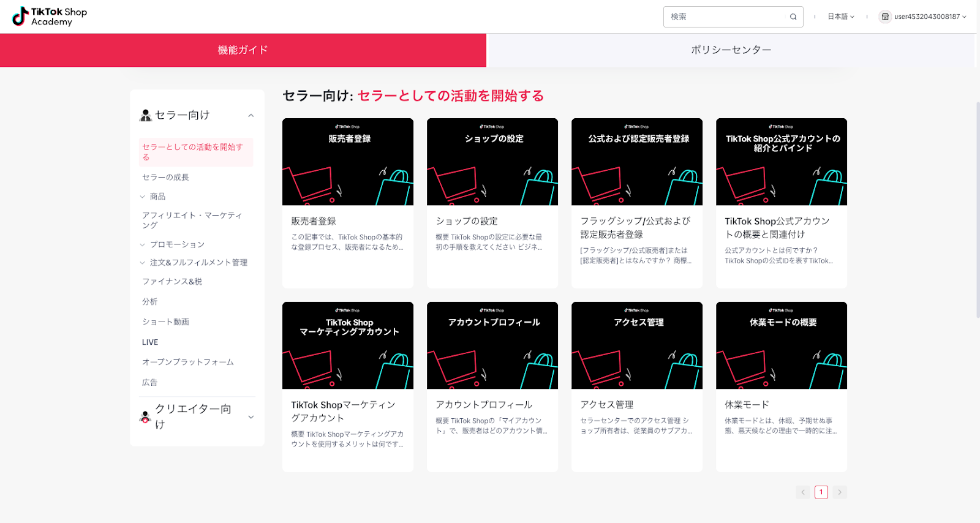Click the アクセス管理 article title
980x523 pixels.
tap(607, 405)
